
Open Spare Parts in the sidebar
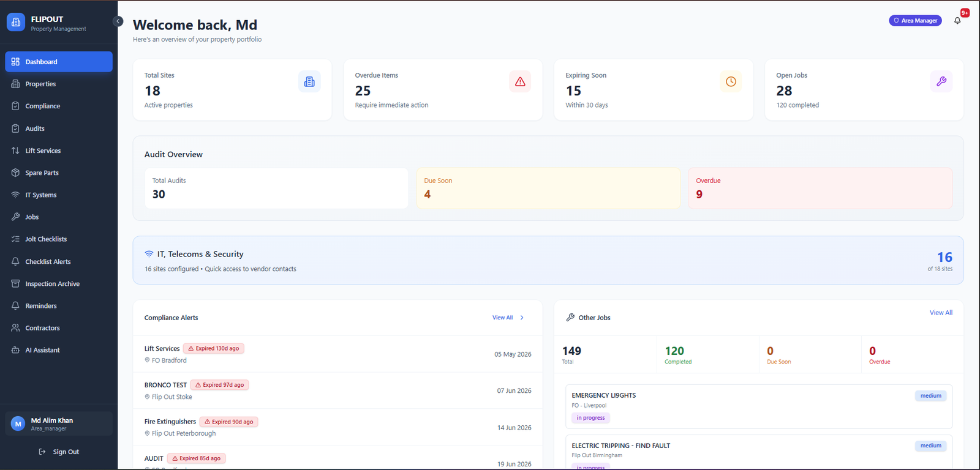click(59, 173)
